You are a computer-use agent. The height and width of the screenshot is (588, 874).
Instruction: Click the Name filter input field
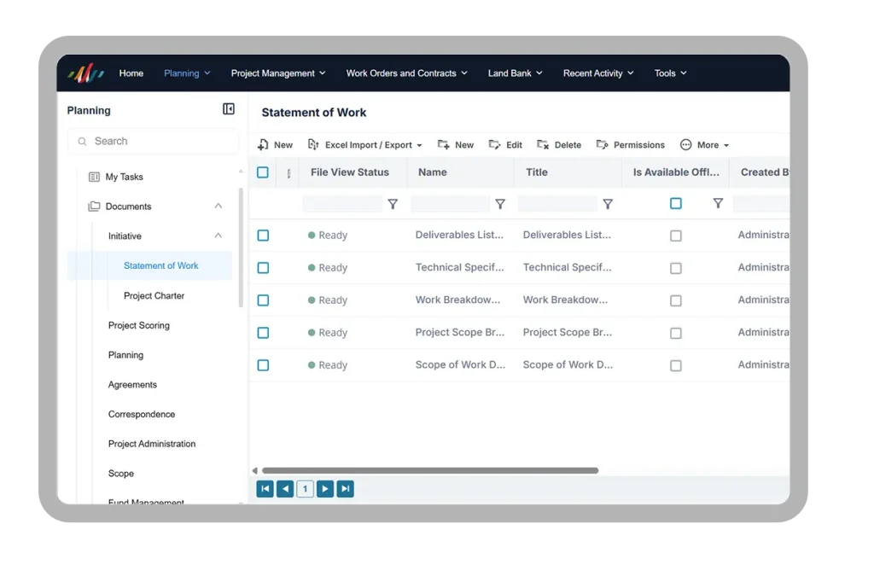pos(451,204)
